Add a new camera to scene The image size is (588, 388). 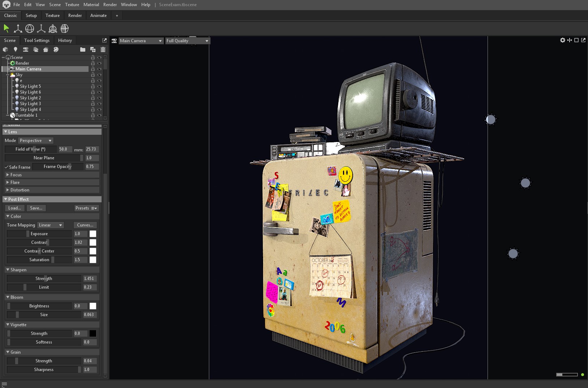pyautogui.click(x=25, y=49)
